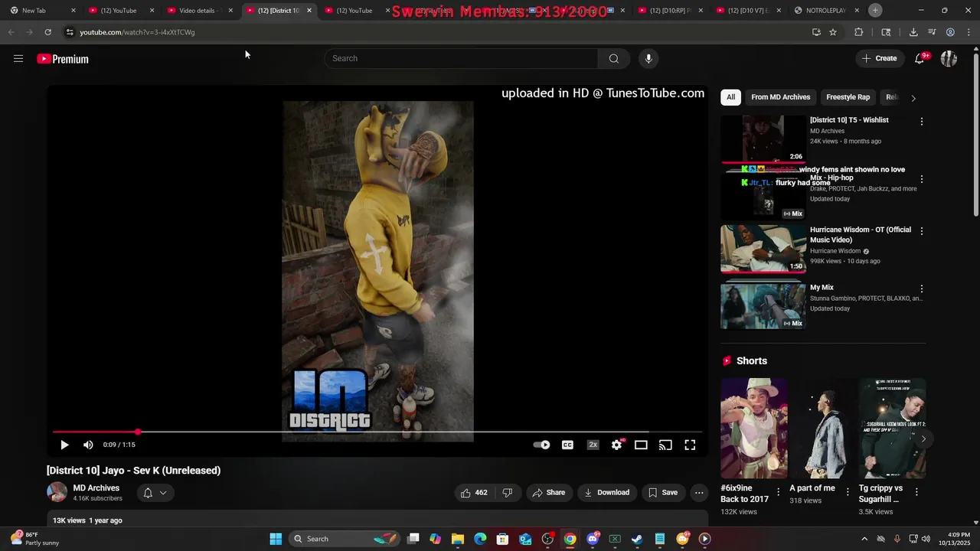Play the paused video
Viewport: 980px width, 551px height.
click(x=64, y=445)
